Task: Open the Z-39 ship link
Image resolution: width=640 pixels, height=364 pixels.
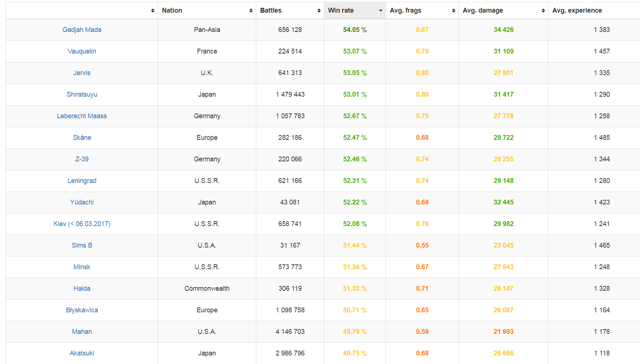Action: pyautogui.click(x=82, y=159)
